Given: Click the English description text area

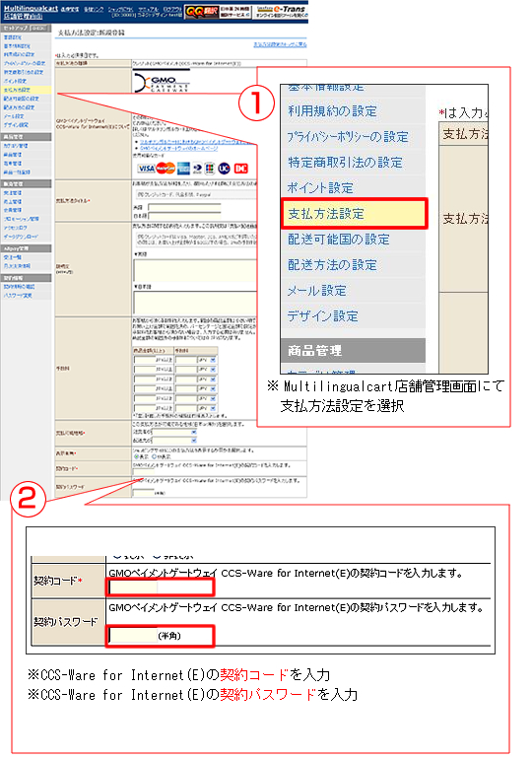Looking at the screenshot, I should coord(195,271).
